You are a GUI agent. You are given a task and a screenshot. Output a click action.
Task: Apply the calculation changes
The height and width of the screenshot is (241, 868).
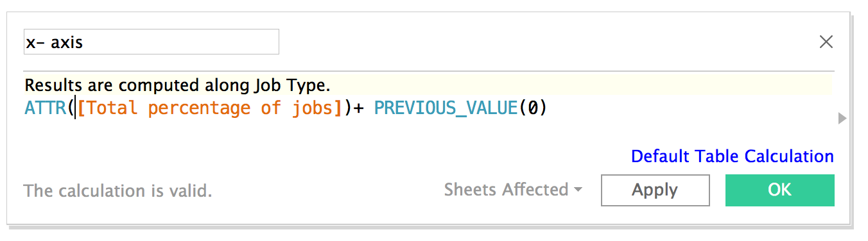(x=655, y=190)
